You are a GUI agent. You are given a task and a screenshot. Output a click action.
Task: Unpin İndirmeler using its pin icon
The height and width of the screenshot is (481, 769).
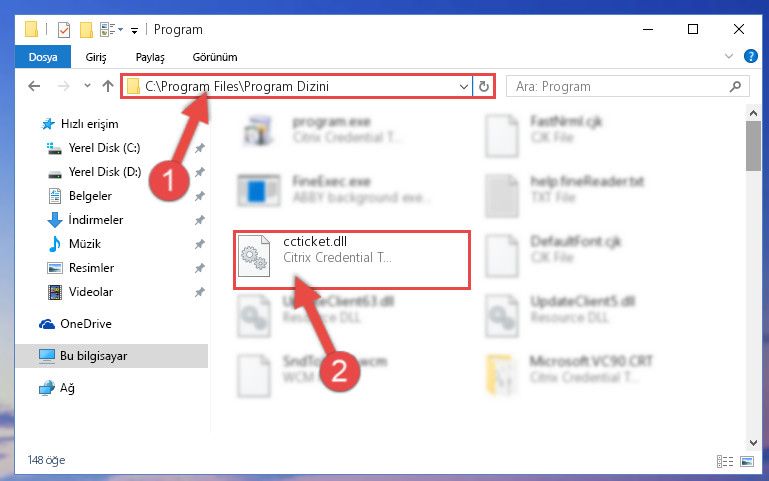(x=200, y=220)
